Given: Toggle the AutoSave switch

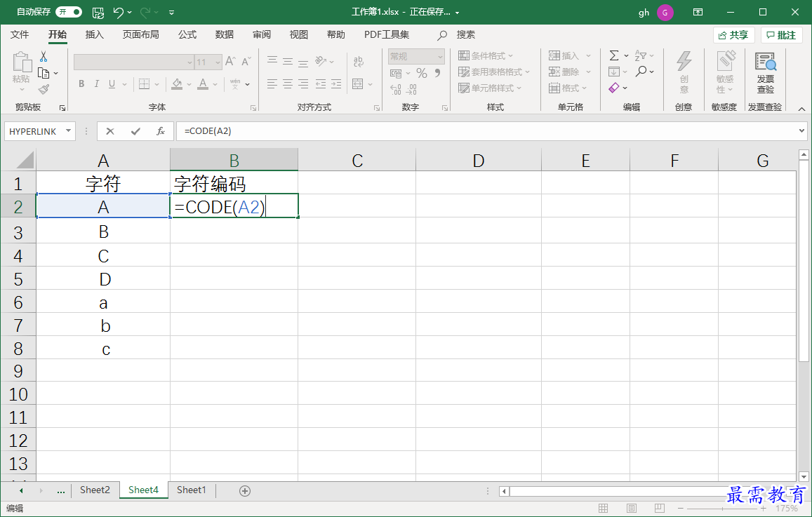Looking at the screenshot, I should point(69,11).
